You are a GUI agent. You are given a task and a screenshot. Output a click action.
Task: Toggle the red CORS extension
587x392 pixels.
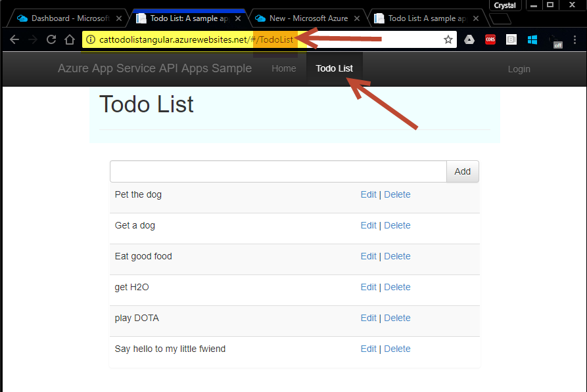point(490,39)
